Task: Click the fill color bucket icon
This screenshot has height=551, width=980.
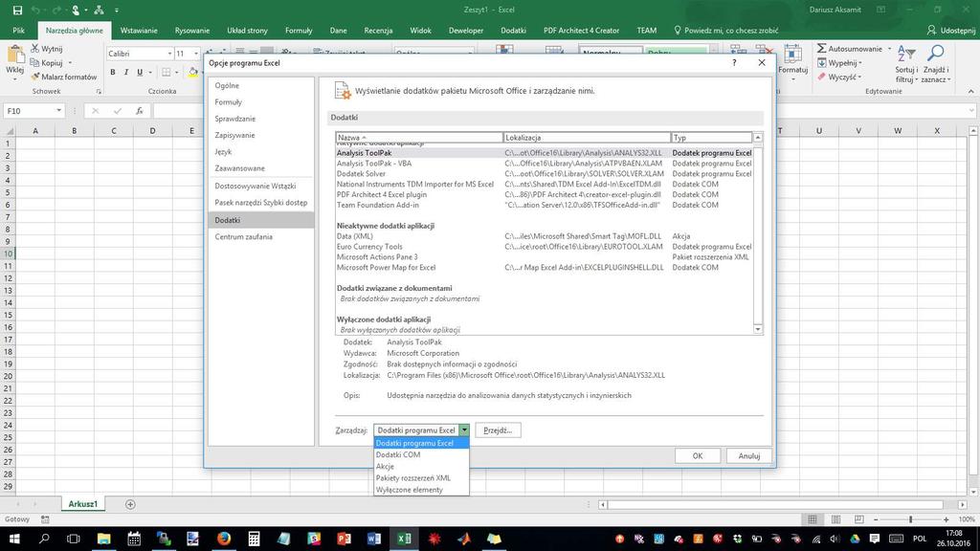Action: coord(193,73)
